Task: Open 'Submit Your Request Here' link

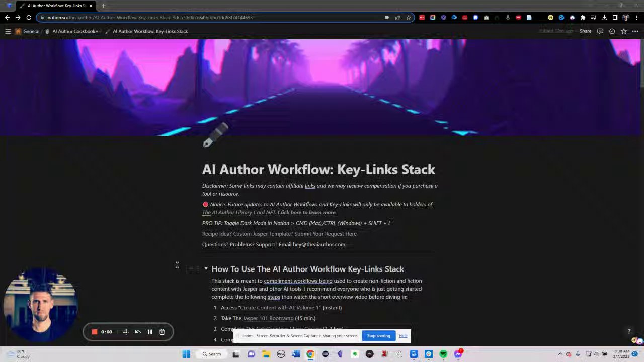Action: tap(326, 234)
